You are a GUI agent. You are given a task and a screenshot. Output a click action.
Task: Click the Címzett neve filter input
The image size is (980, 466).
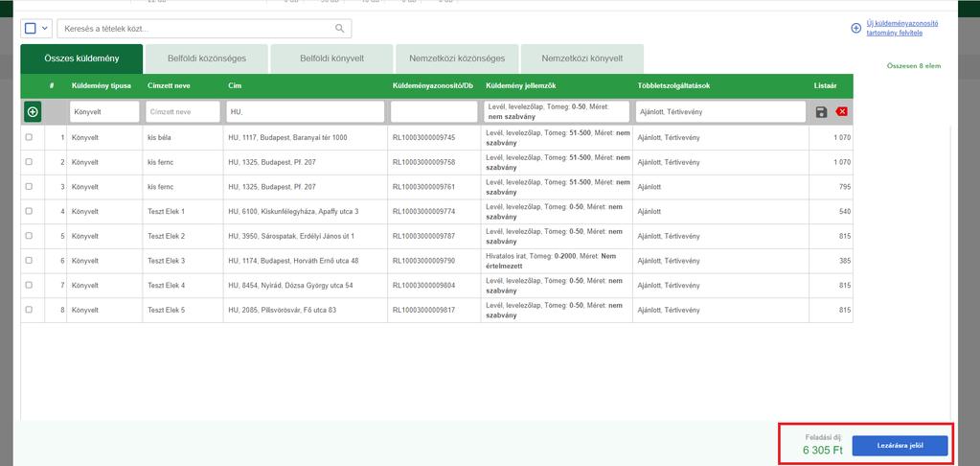tap(183, 112)
